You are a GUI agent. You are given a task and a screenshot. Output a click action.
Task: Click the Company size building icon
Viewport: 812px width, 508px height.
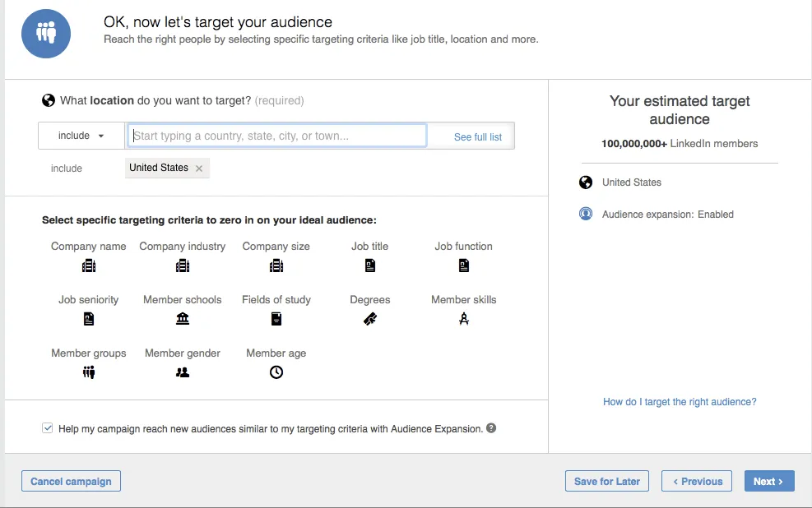tap(276, 266)
